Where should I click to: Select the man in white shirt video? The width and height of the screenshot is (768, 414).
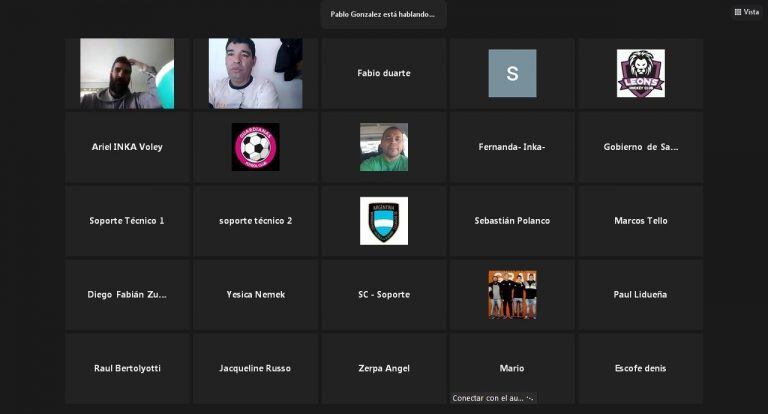point(255,73)
